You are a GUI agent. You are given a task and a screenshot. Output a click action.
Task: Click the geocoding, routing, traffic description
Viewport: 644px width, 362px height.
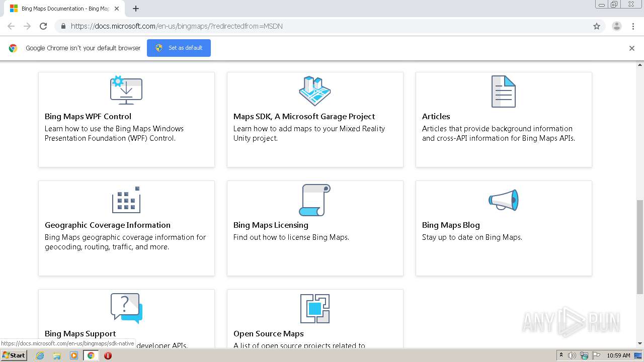[125, 242]
